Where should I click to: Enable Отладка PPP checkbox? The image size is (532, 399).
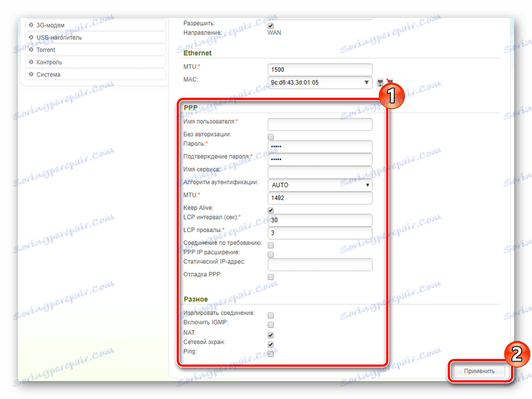pyautogui.click(x=270, y=277)
